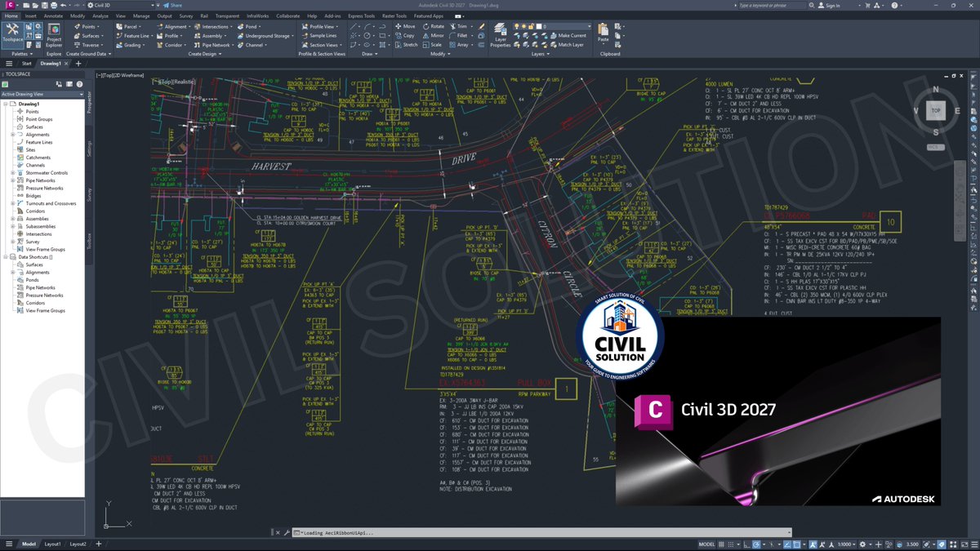Choose the Scale tool
Viewport: 980px width, 551px height.
click(x=433, y=45)
